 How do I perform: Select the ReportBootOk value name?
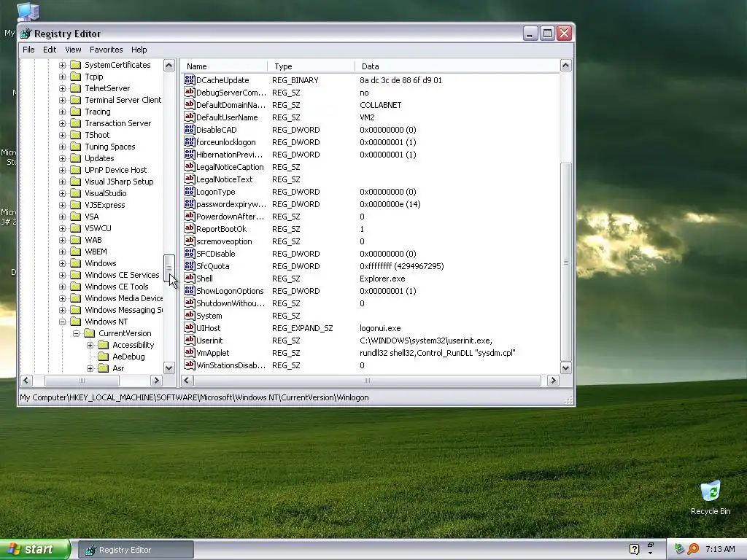tap(221, 229)
